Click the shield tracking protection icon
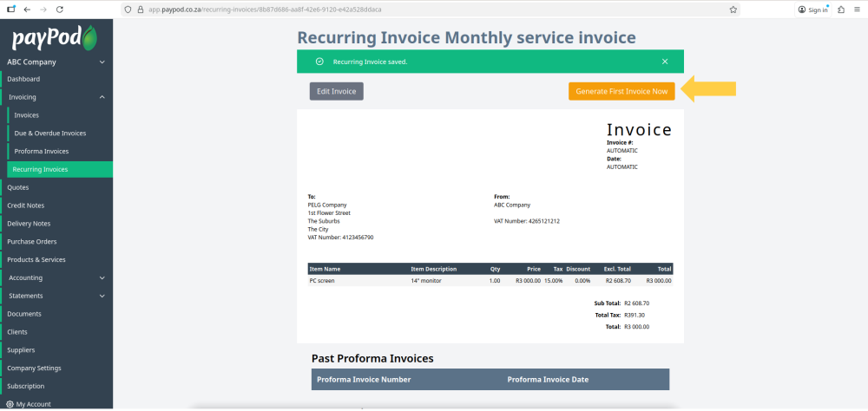This screenshot has width=868, height=411. click(128, 10)
